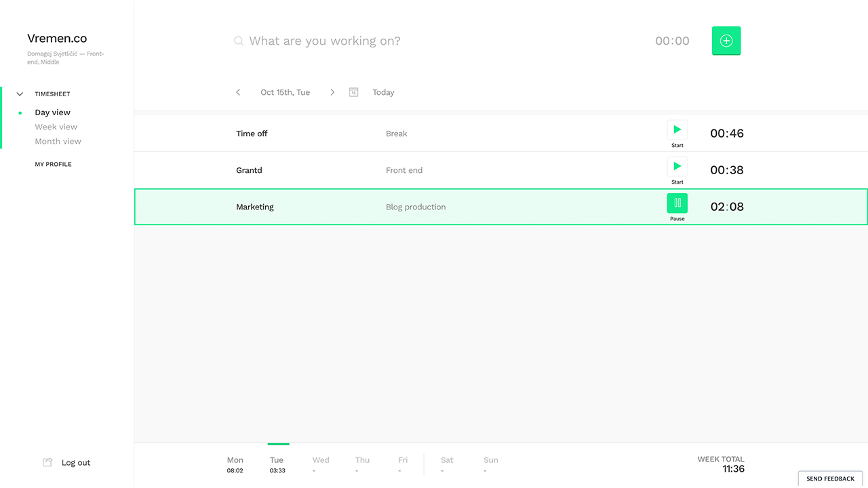Start the timer for Time off

(677, 129)
